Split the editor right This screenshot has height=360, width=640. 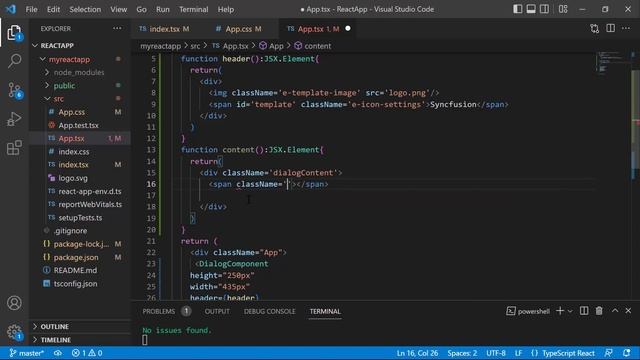click(611, 28)
